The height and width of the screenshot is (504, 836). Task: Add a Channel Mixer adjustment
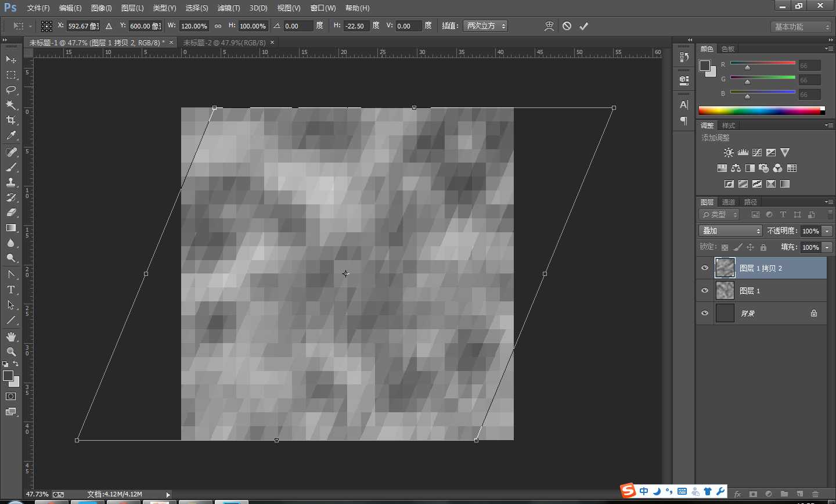778,168
